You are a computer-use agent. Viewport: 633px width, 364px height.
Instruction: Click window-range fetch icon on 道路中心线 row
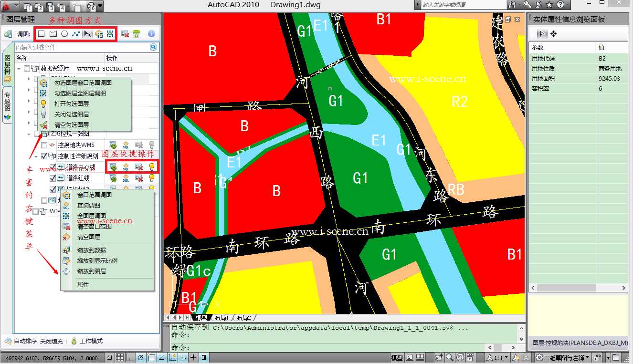[x=113, y=167]
